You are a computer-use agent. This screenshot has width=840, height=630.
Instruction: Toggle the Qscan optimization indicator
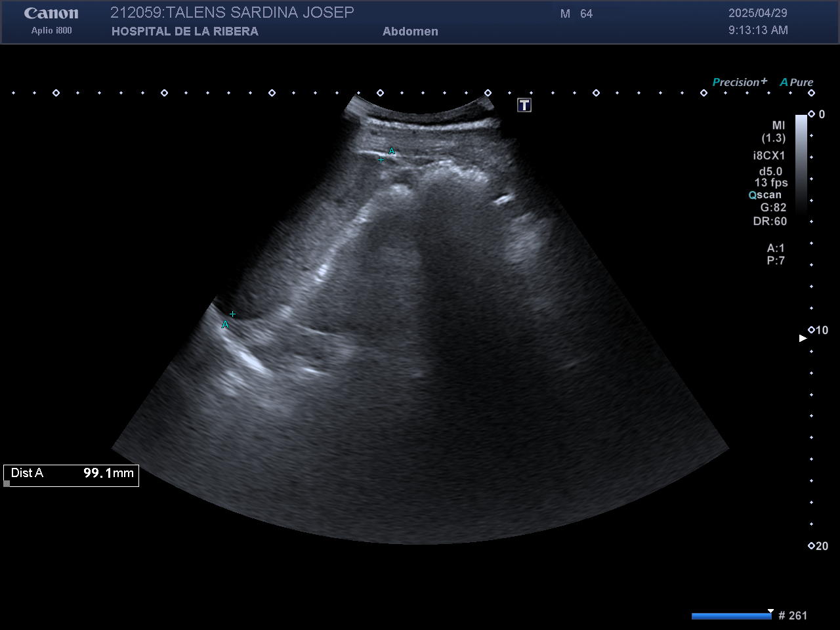pyautogui.click(x=765, y=195)
